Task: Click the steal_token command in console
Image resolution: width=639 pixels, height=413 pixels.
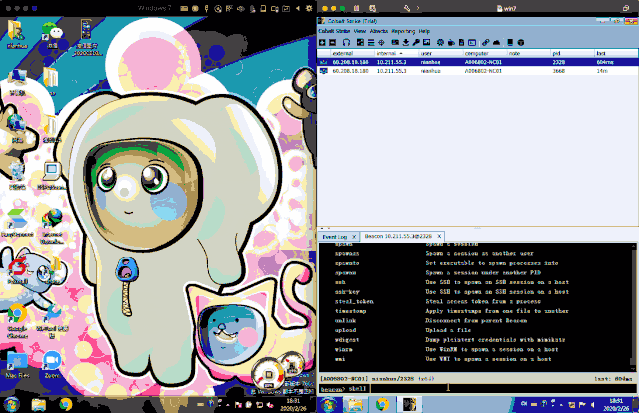Action: coord(354,302)
